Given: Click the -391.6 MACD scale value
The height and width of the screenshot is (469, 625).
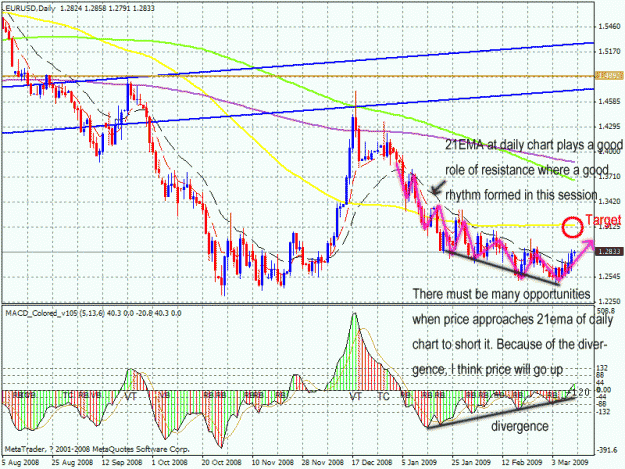Looking at the screenshot, I should 607,450.
